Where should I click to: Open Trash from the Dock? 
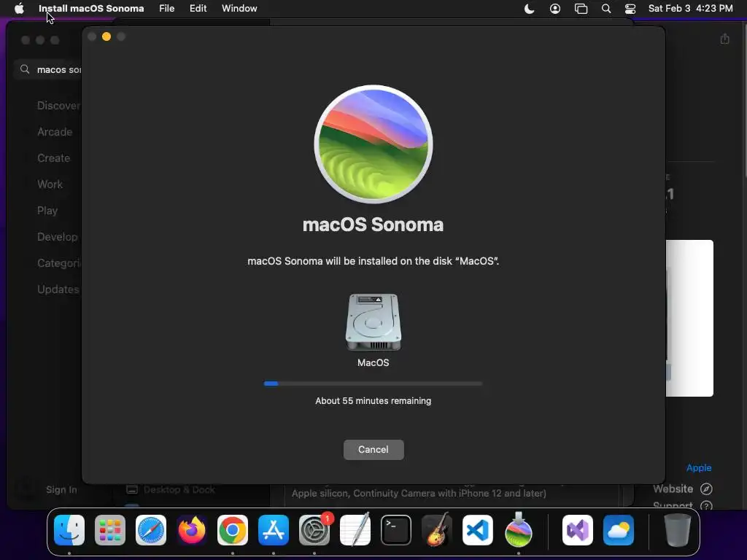677,530
